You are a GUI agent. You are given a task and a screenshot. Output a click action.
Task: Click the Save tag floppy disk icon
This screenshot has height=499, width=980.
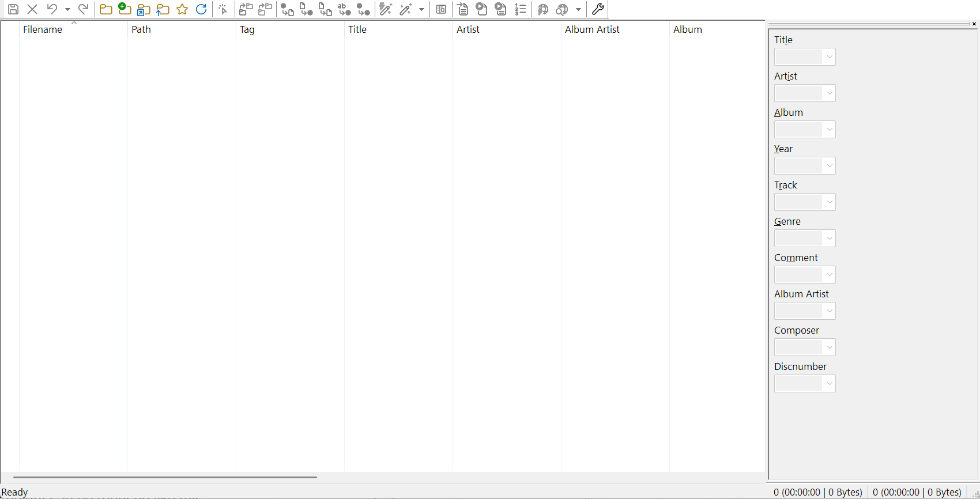coord(13,9)
